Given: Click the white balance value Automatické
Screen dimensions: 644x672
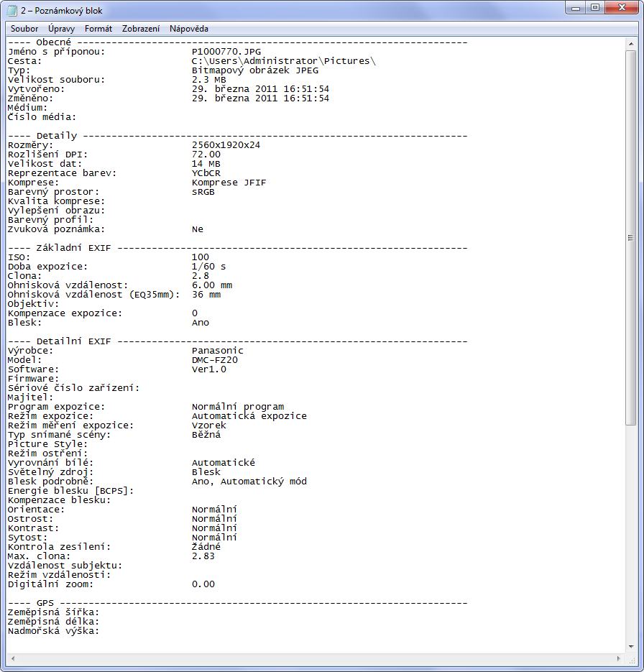Looking at the screenshot, I should (224, 463).
